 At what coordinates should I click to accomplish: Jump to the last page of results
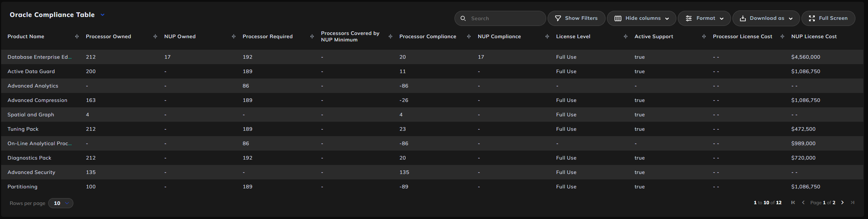853,202
